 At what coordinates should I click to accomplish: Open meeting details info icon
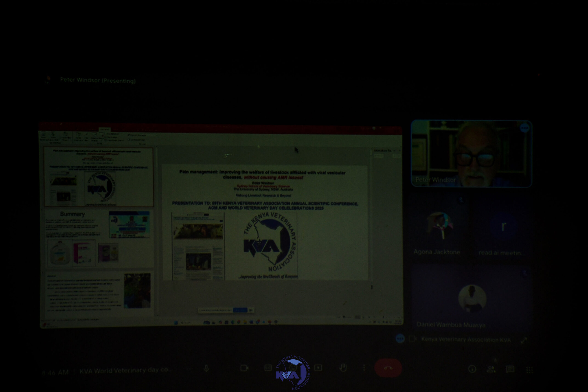(472, 369)
